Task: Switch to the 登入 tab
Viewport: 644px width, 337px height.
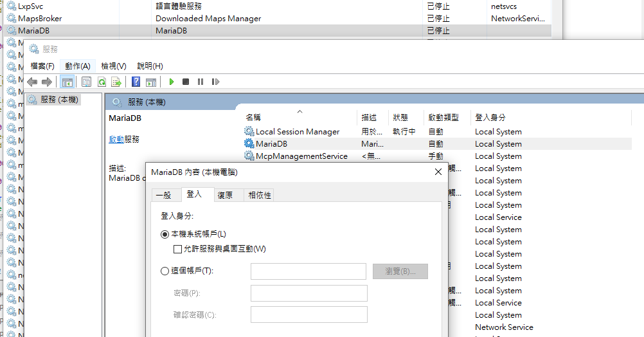Action: (x=197, y=194)
